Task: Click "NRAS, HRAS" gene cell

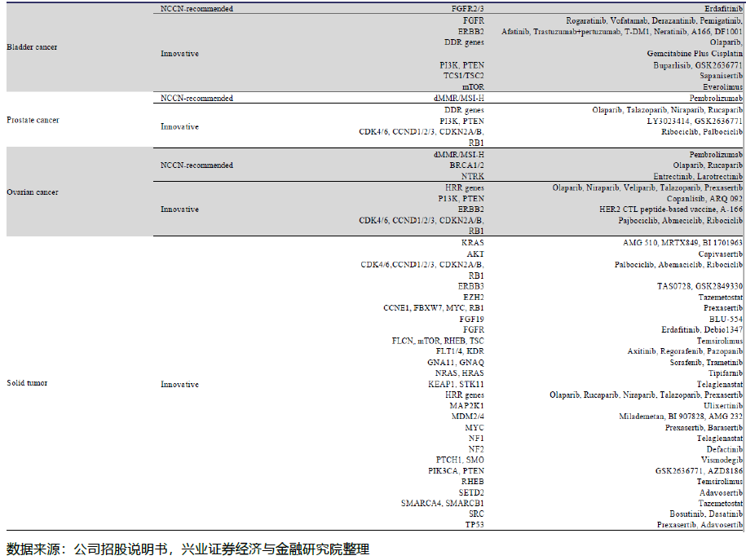Action: tap(460, 373)
